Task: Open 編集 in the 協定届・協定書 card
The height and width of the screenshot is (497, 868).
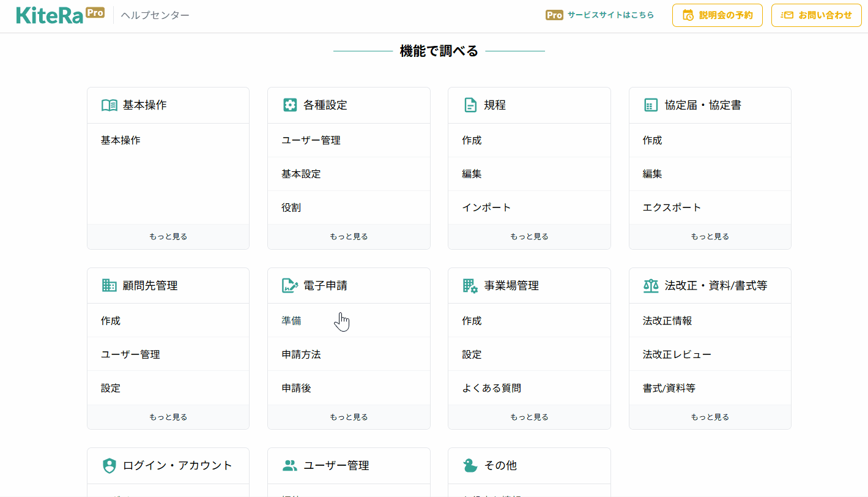Action: tap(652, 174)
